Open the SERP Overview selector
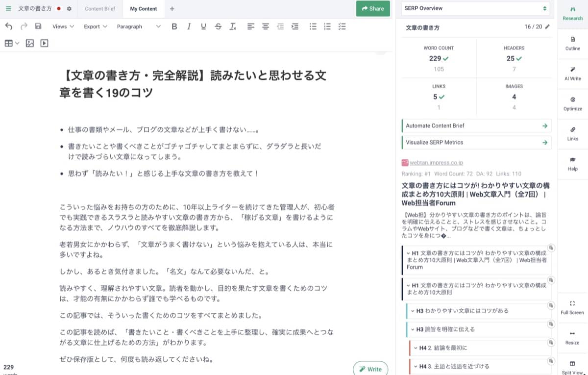The height and width of the screenshot is (375, 588). tap(474, 8)
